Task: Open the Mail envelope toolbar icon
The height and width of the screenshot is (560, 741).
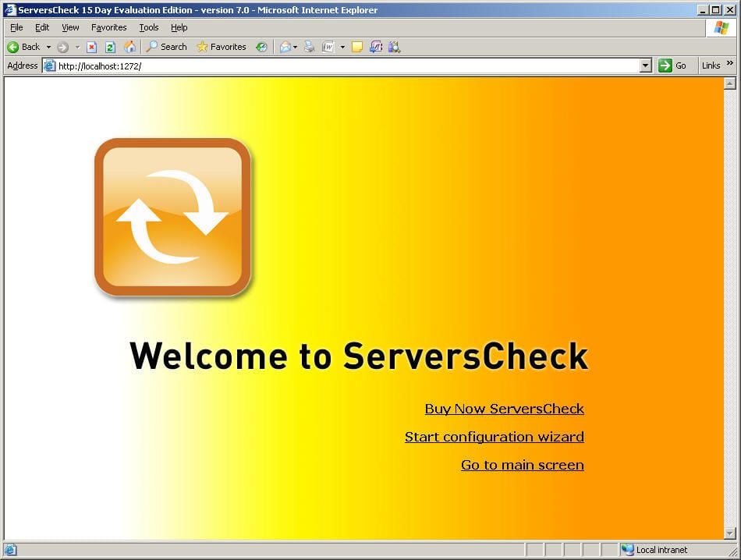Action: (285, 47)
